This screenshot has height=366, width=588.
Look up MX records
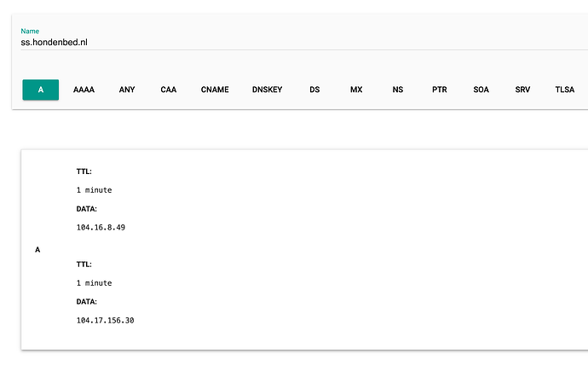point(356,90)
